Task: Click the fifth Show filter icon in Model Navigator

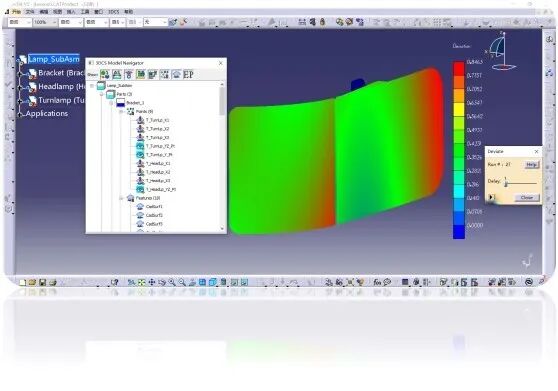Action: click(x=153, y=74)
